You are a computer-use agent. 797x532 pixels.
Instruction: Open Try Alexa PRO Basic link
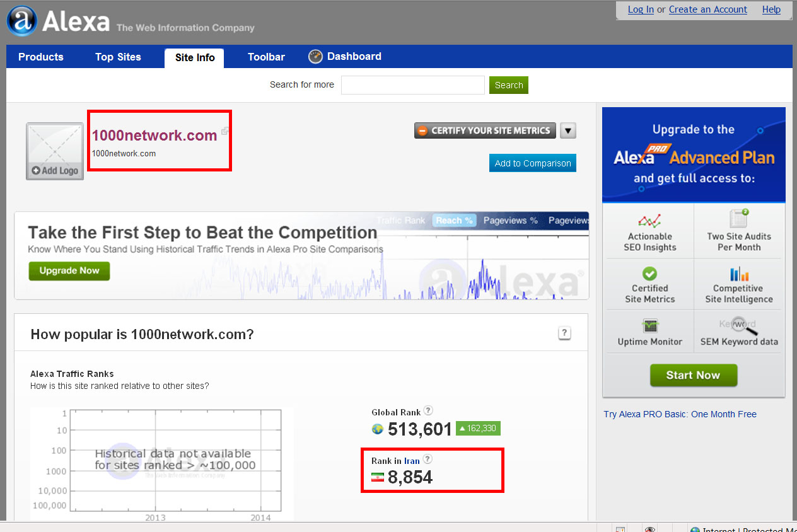coord(680,414)
